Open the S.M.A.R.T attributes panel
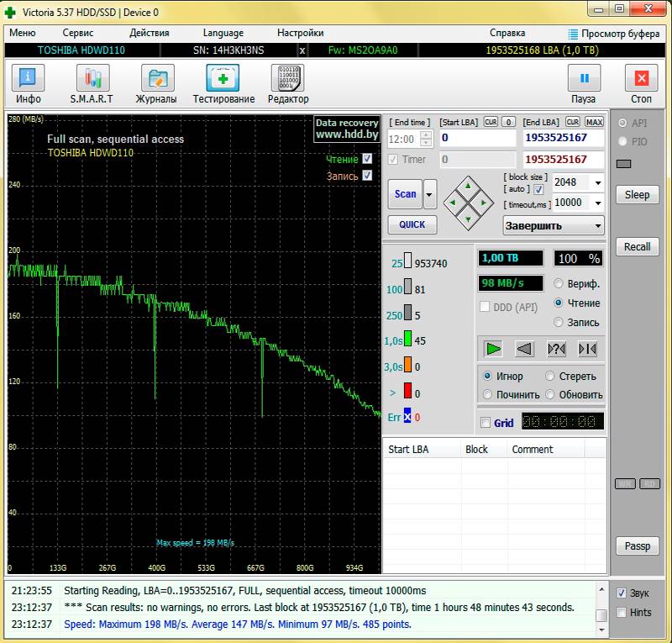Screen dimensions: 672x643 92,85
